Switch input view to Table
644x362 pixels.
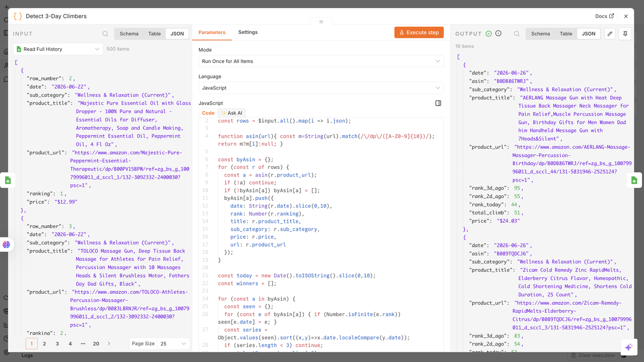click(154, 34)
